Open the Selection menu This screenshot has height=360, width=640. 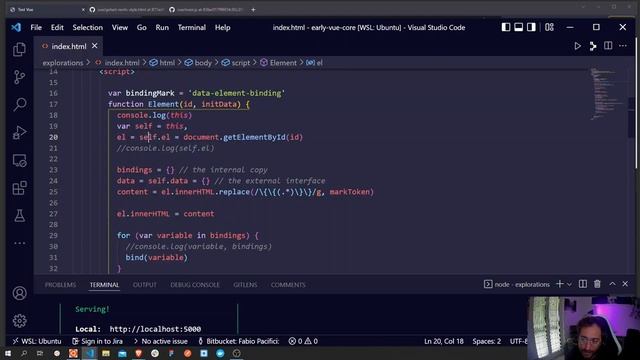pyautogui.click(x=87, y=27)
